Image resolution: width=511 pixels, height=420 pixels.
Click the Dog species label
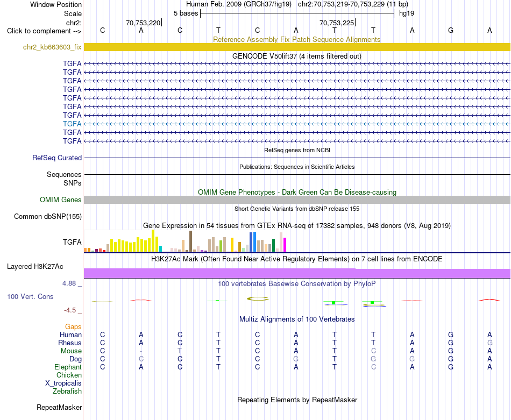(x=75, y=359)
